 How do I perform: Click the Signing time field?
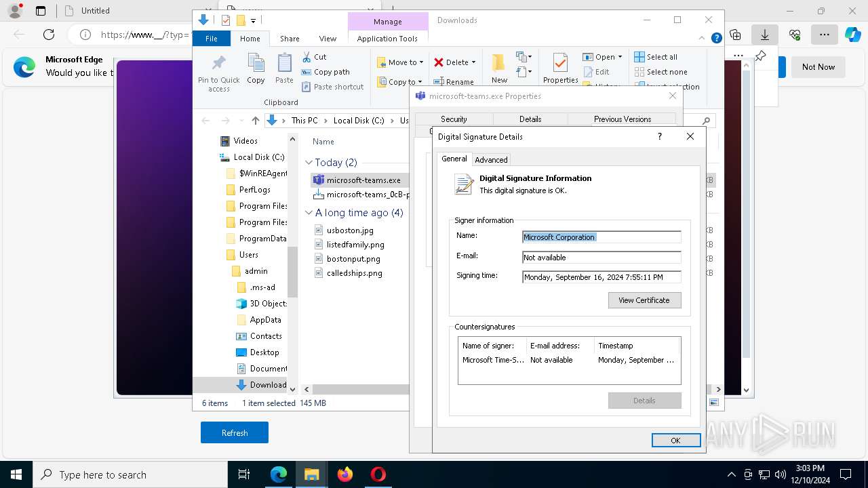pos(601,277)
